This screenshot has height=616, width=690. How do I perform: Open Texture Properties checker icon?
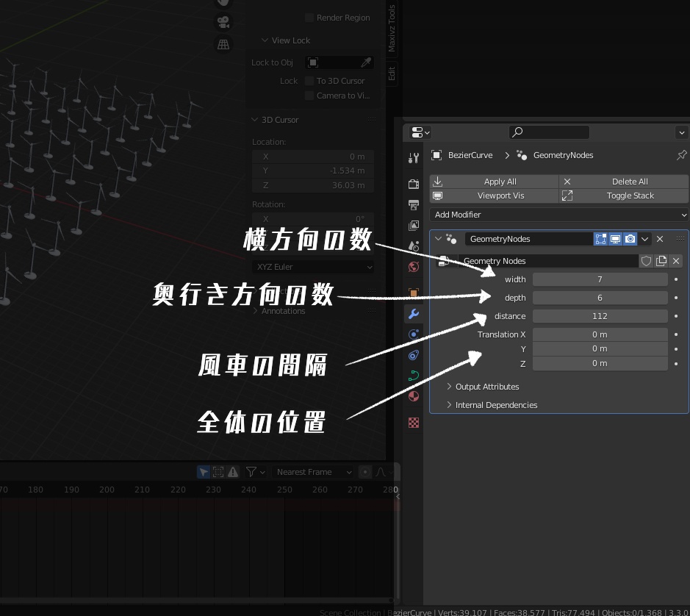coord(414,421)
